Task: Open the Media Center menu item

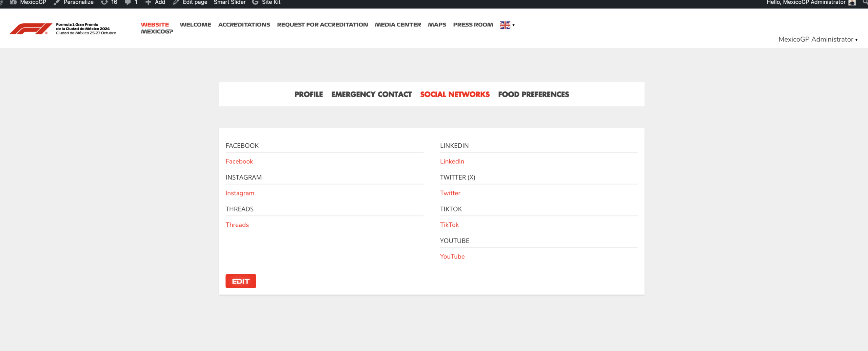Action: (398, 25)
